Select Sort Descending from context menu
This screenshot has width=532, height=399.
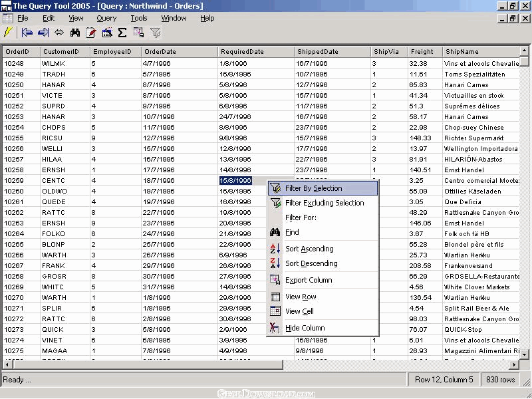pos(323,263)
